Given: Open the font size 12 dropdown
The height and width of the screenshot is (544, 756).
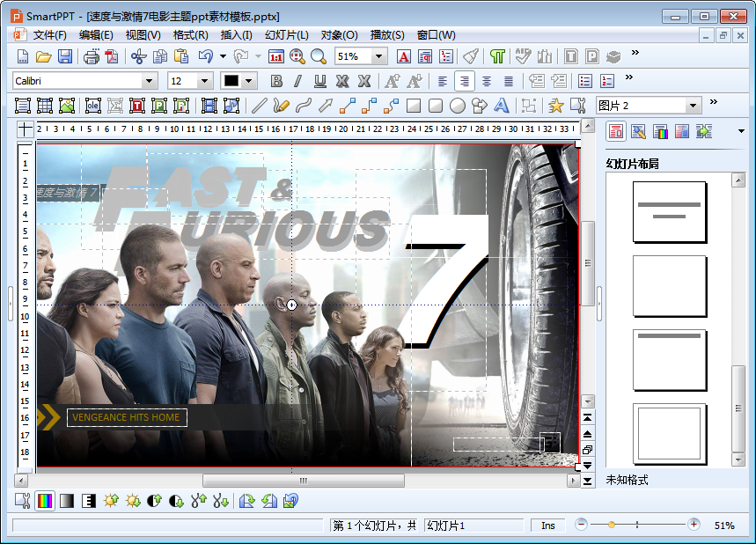Looking at the screenshot, I should (205, 81).
